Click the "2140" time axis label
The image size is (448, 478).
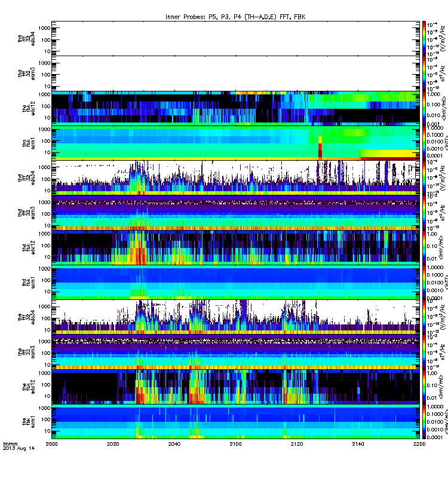(358, 444)
